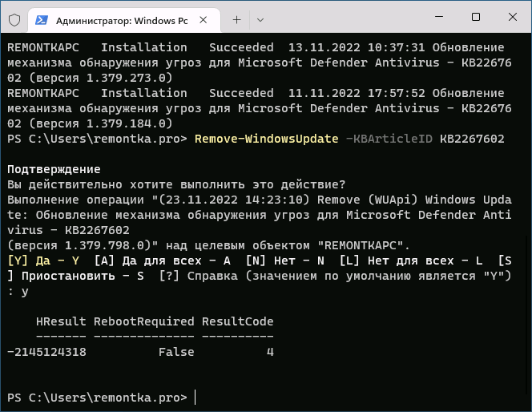
Task: Click the KB2267602 argument in command line
Action: point(472,139)
